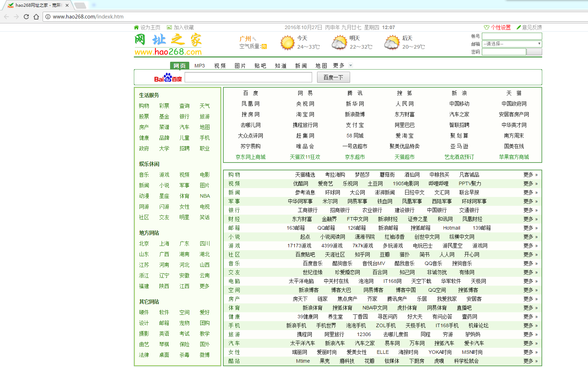Open 更多 under 地方网站

(x=205, y=286)
